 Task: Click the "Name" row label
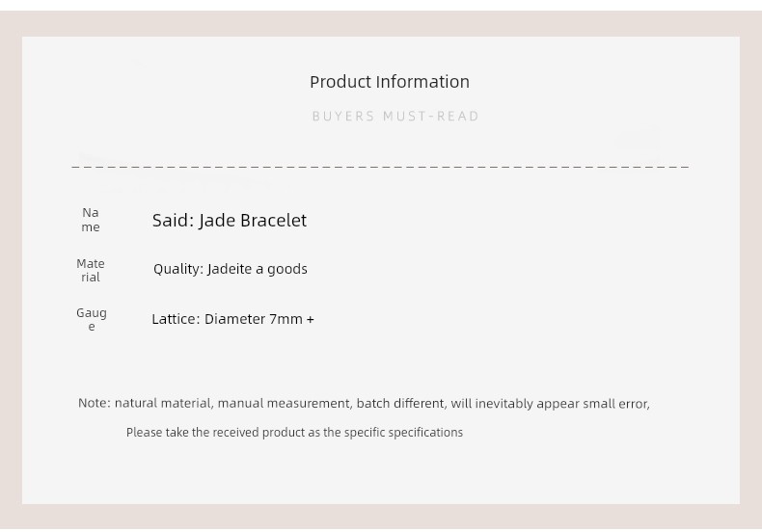[91, 220]
